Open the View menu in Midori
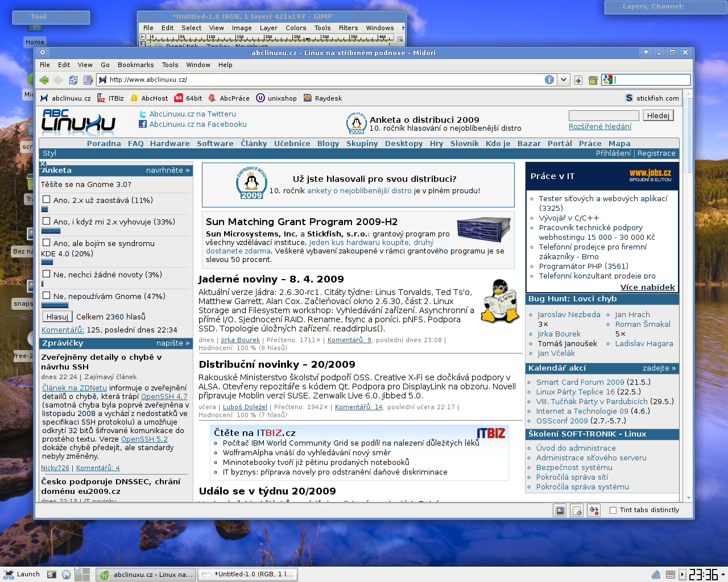Viewport: 728px width, 582px height. [85, 65]
